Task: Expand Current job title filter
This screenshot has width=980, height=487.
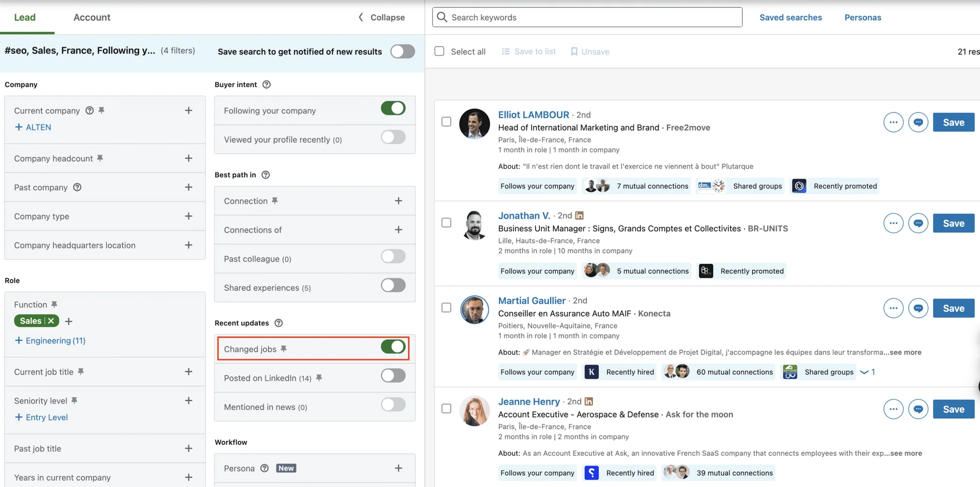Action: click(189, 372)
